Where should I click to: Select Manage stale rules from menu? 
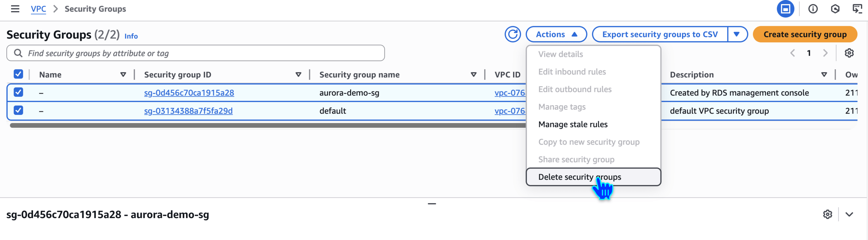tap(573, 124)
